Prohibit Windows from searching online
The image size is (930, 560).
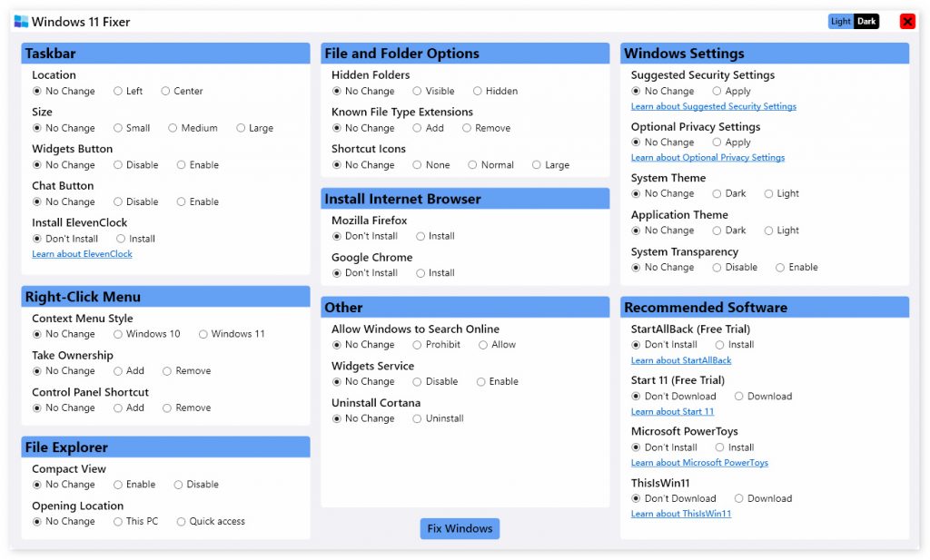[x=417, y=345]
